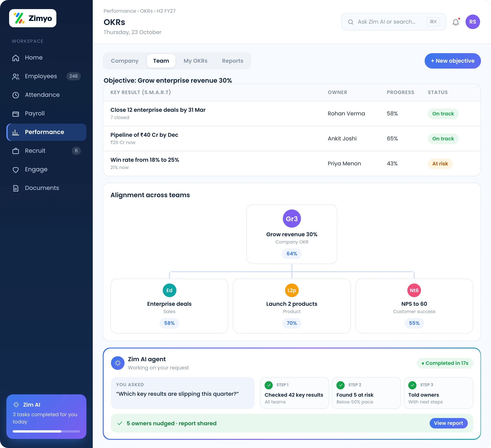Open the Reports tab
The image size is (491, 448).
(x=233, y=61)
